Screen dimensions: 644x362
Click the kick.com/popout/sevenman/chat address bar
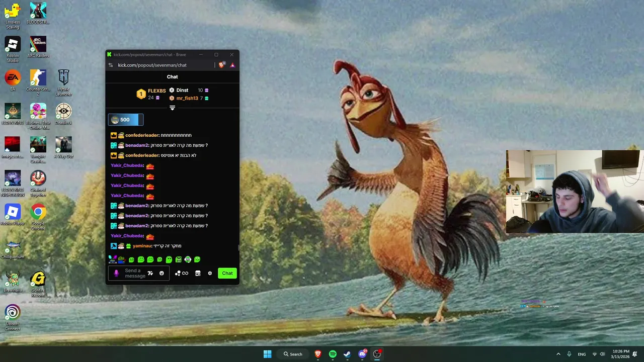(152, 65)
